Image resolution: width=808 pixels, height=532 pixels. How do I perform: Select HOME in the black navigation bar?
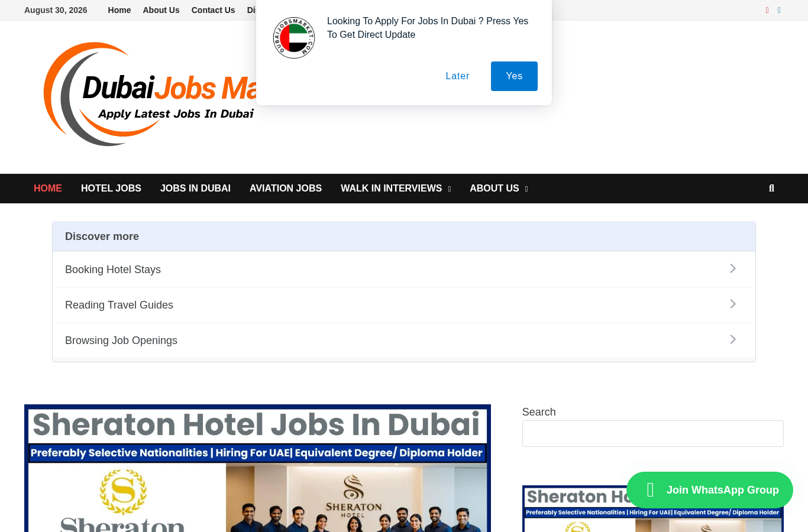pos(48,189)
